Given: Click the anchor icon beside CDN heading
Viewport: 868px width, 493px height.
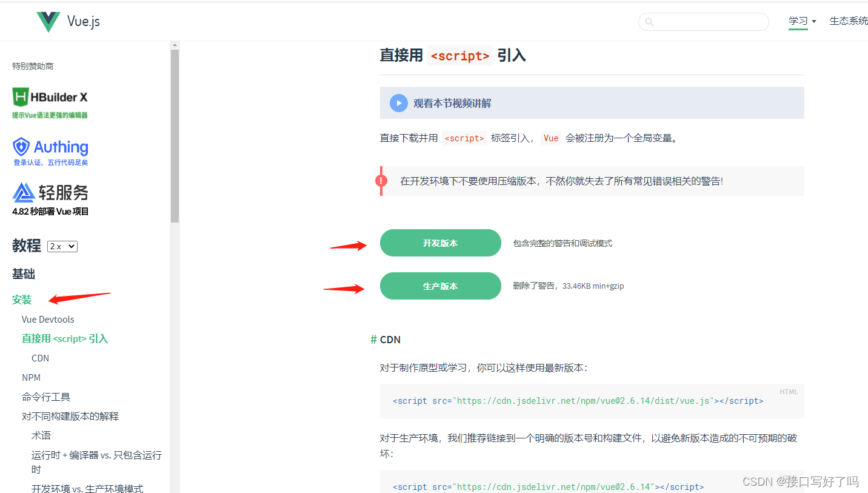Looking at the screenshot, I should click(373, 340).
